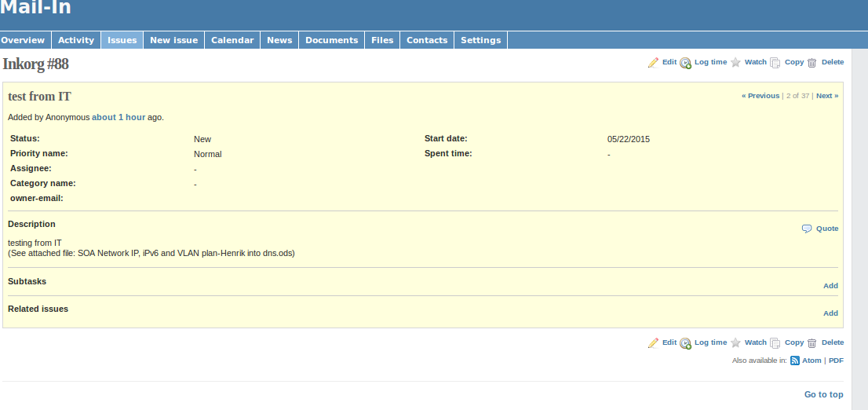Click the bottom pencil Edit icon
Screen dimensions: 868x410
(x=653, y=343)
